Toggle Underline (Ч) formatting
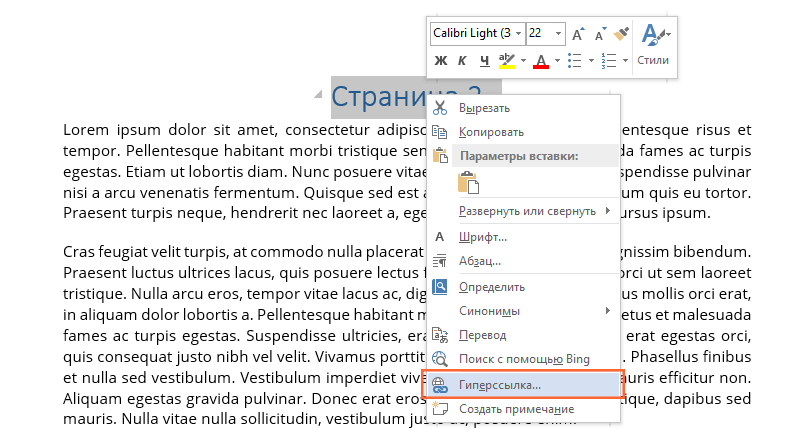Image resolution: width=791 pixels, height=442 pixels. coord(484,61)
